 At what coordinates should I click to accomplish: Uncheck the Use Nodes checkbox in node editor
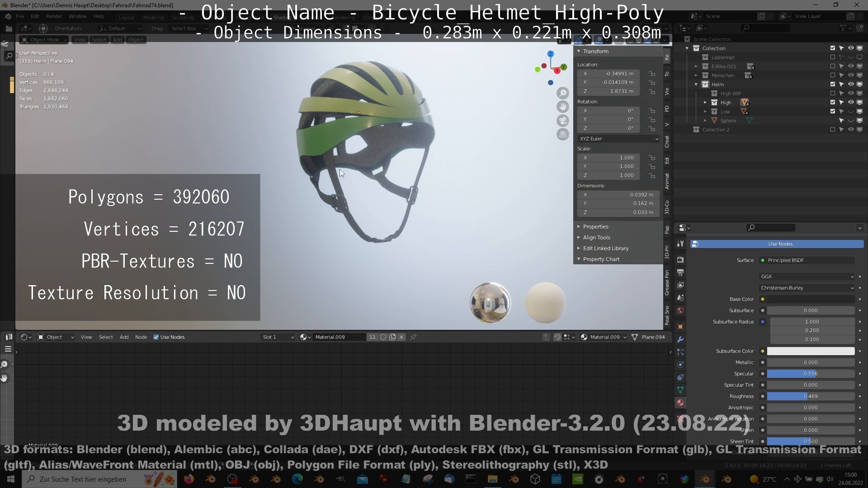156,337
